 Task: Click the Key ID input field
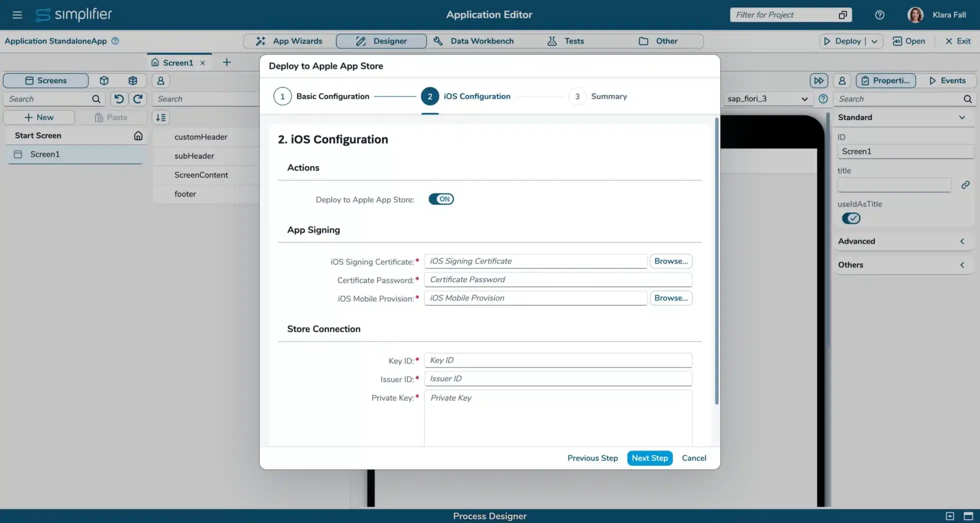558,360
